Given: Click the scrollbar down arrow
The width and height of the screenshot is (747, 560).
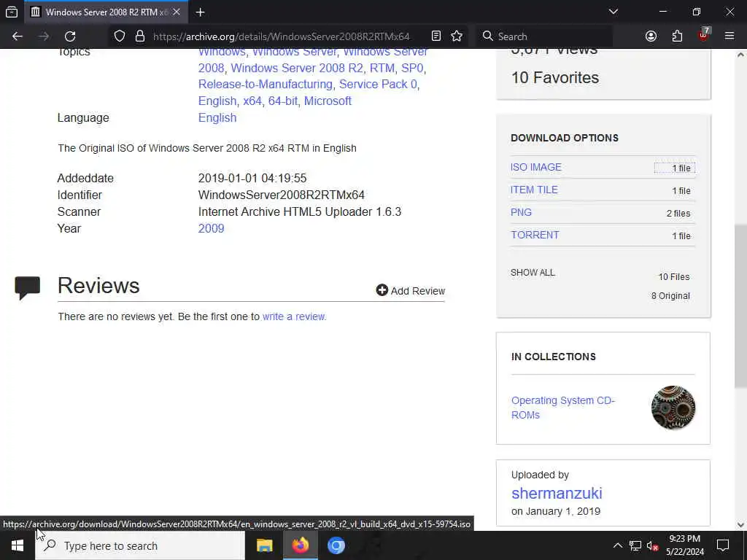Looking at the screenshot, I should coord(740,524).
